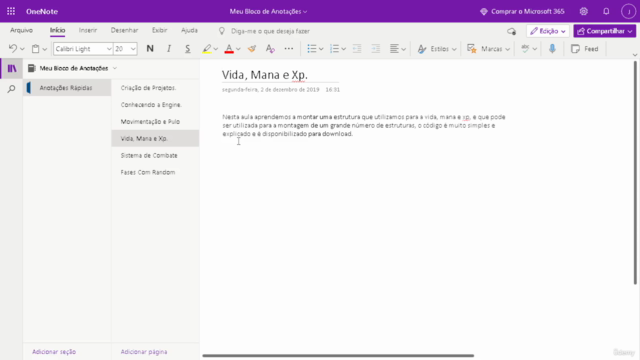Click the clear formatting icon
640x360 pixels.
270,49
